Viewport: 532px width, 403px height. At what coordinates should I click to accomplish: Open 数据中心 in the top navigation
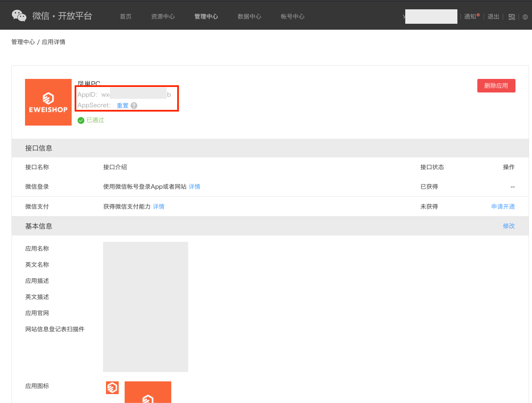pyautogui.click(x=250, y=17)
